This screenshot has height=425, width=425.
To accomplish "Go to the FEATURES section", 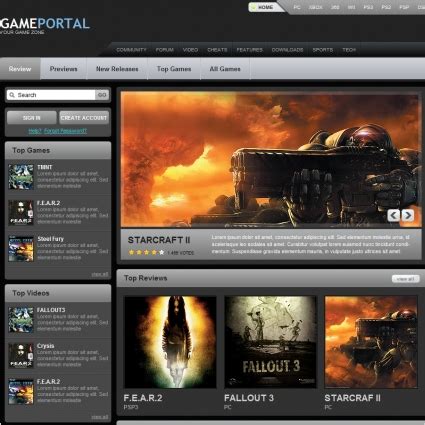I will 249,50.
